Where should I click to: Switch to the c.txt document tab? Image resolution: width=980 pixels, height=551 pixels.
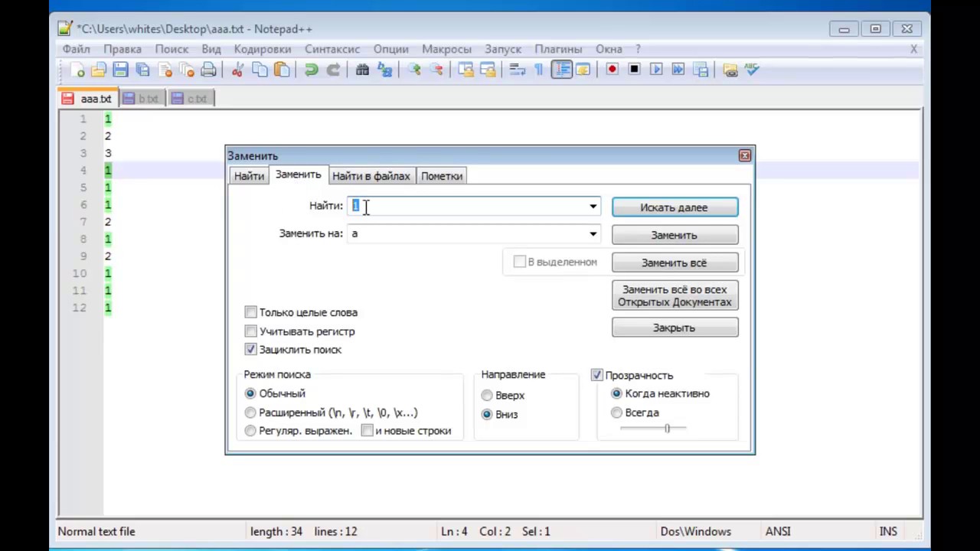(190, 99)
